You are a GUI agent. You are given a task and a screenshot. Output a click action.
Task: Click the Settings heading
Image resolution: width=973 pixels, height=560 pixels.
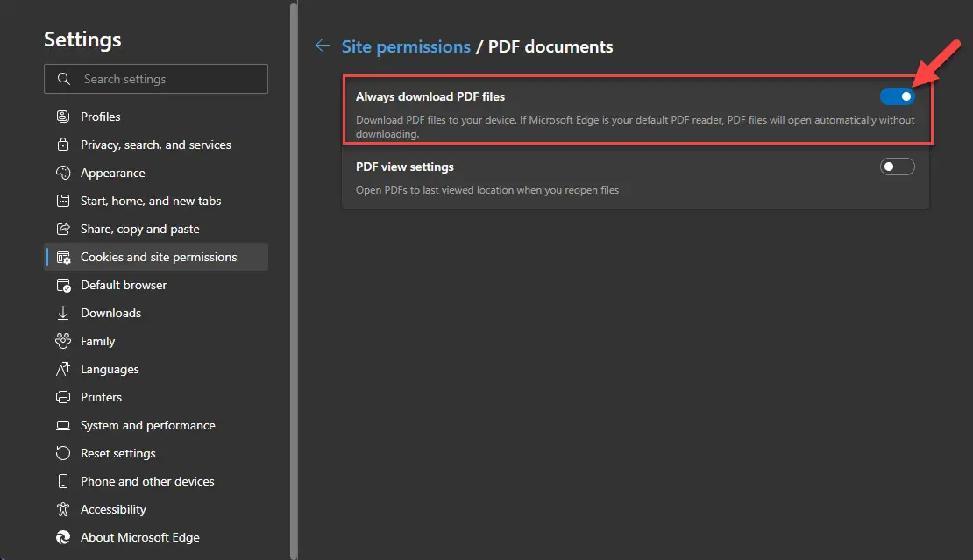82,39
